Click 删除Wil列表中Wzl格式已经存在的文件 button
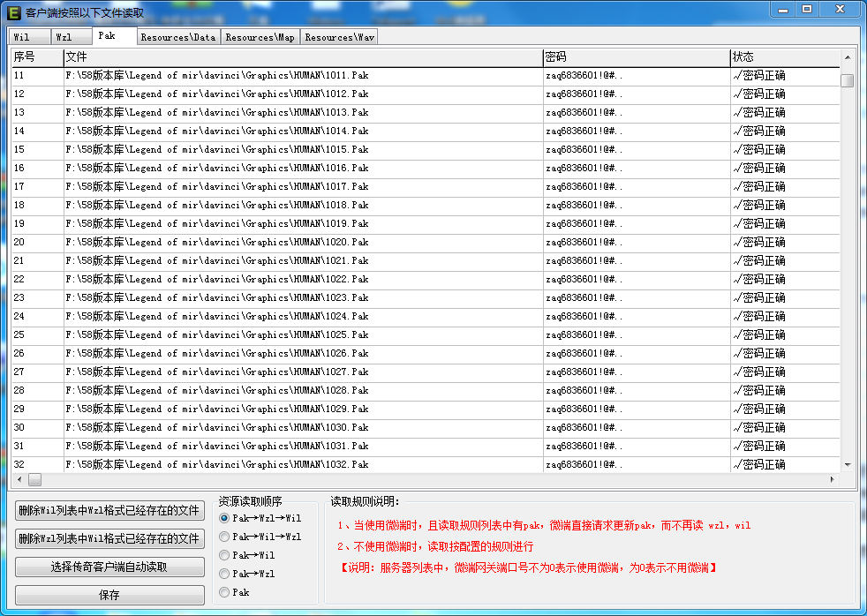This screenshot has width=867, height=616. click(x=109, y=511)
